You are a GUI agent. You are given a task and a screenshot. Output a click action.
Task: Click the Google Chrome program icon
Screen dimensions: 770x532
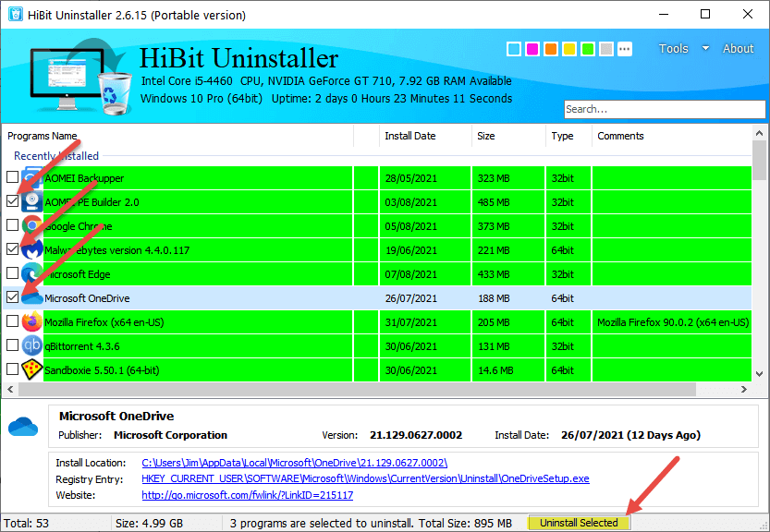[x=32, y=225]
